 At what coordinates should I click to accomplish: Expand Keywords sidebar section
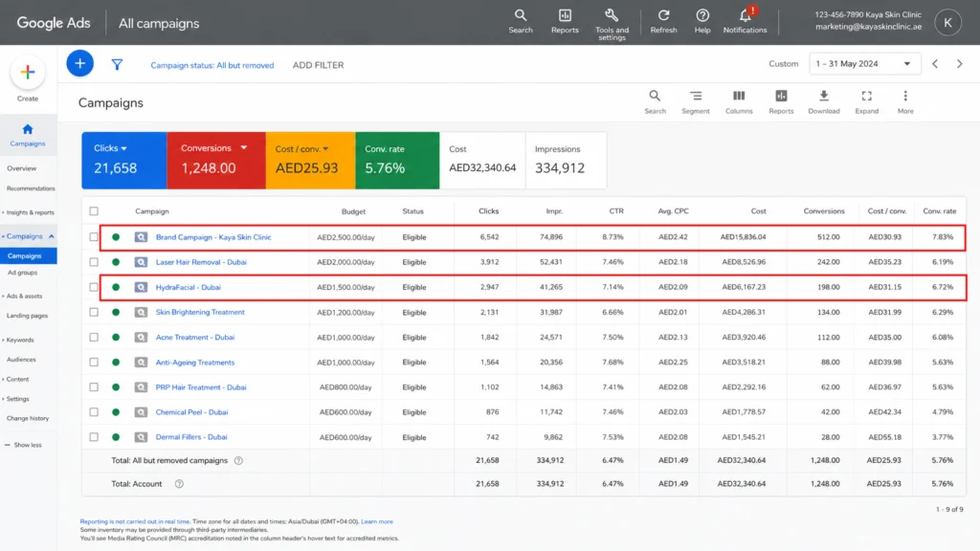coord(18,340)
